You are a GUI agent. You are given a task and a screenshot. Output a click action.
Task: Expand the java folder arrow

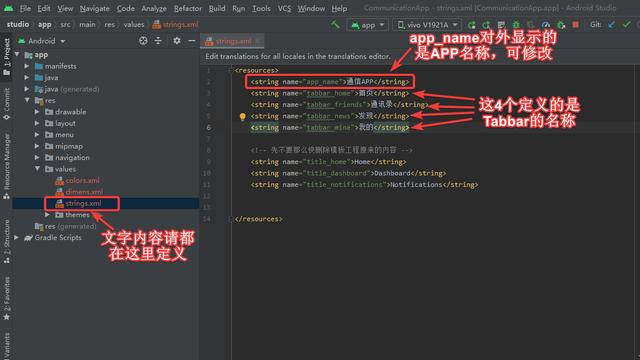pyautogui.click(x=27, y=77)
